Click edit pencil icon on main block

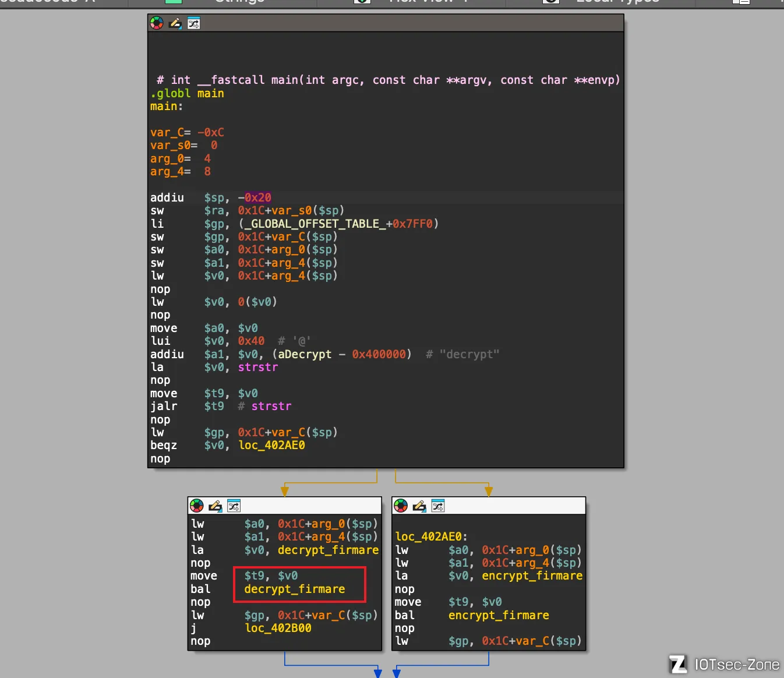pos(175,23)
